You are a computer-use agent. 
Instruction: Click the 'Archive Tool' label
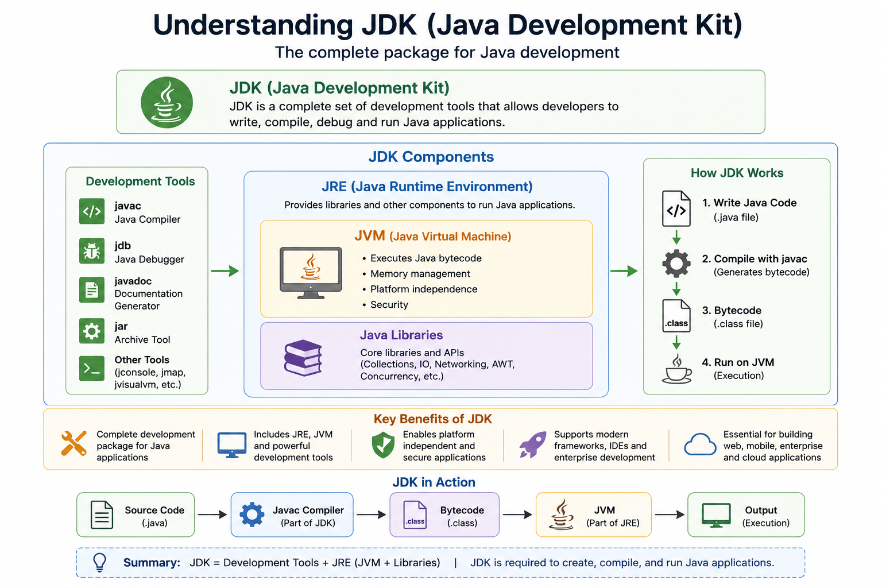(142, 340)
